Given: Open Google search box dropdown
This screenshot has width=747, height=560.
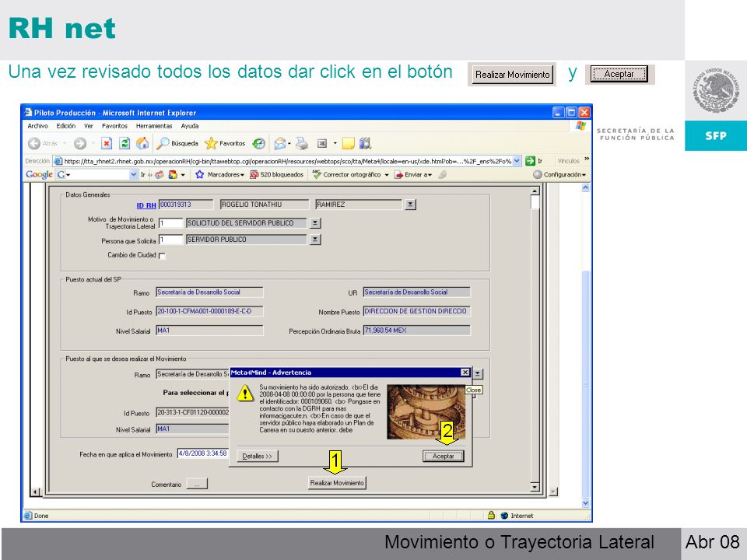Looking at the screenshot, I should click(133, 175).
